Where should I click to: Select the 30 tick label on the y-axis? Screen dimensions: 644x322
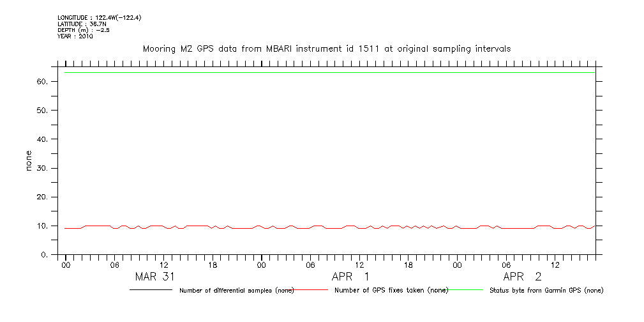[43, 169]
